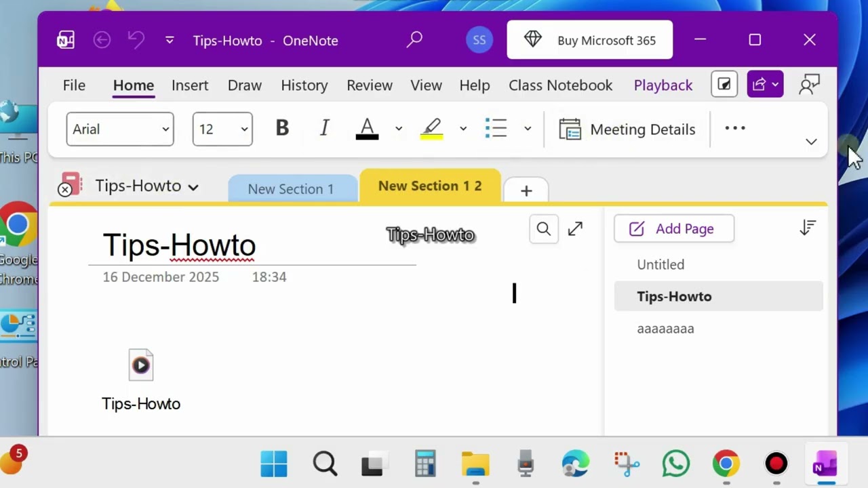Expand the highlight color dropdown arrow
The image size is (868, 488).
tap(463, 129)
